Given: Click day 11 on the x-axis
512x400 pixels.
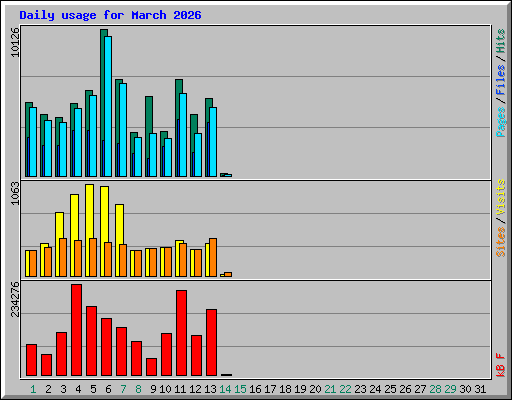Looking at the screenshot, I should (180, 389).
